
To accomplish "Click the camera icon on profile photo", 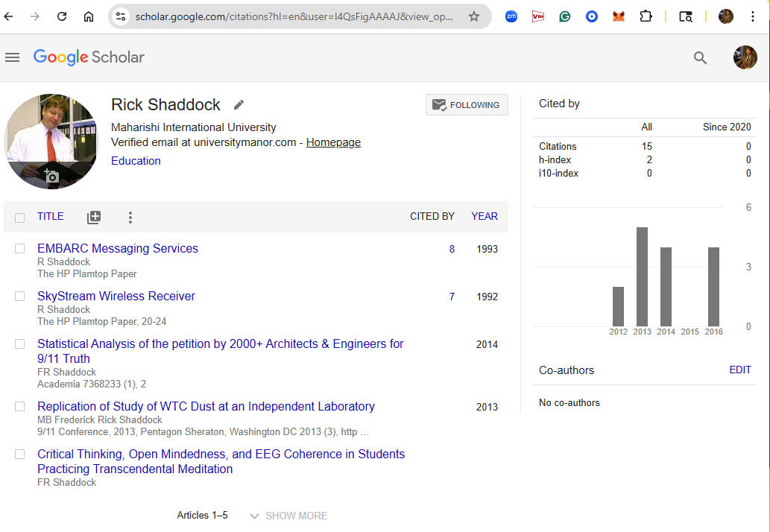I will 51,176.
